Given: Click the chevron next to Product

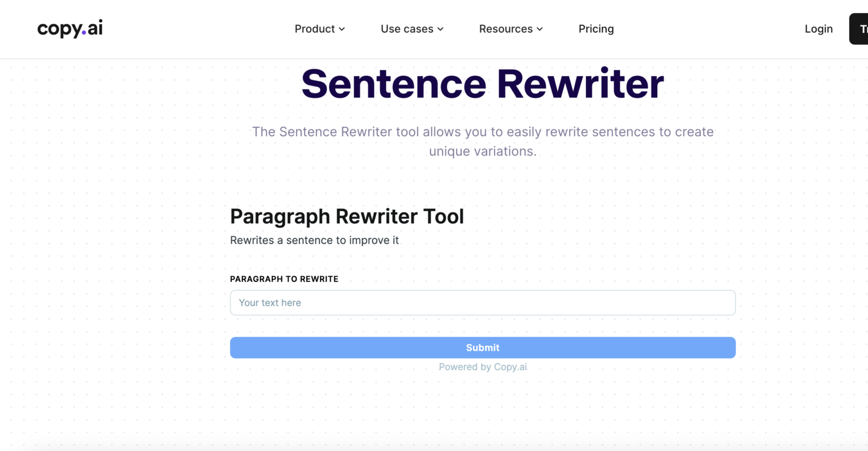Looking at the screenshot, I should coord(341,29).
